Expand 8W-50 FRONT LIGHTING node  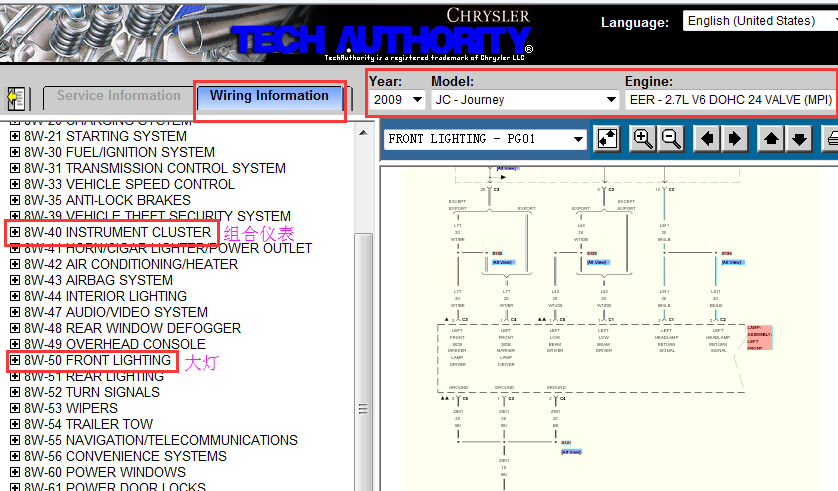click(15, 361)
